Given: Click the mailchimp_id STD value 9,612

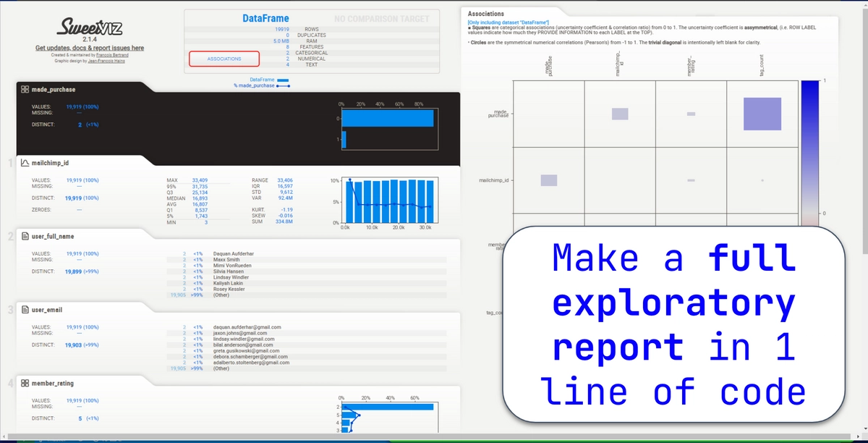Looking at the screenshot, I should point(285,192).
